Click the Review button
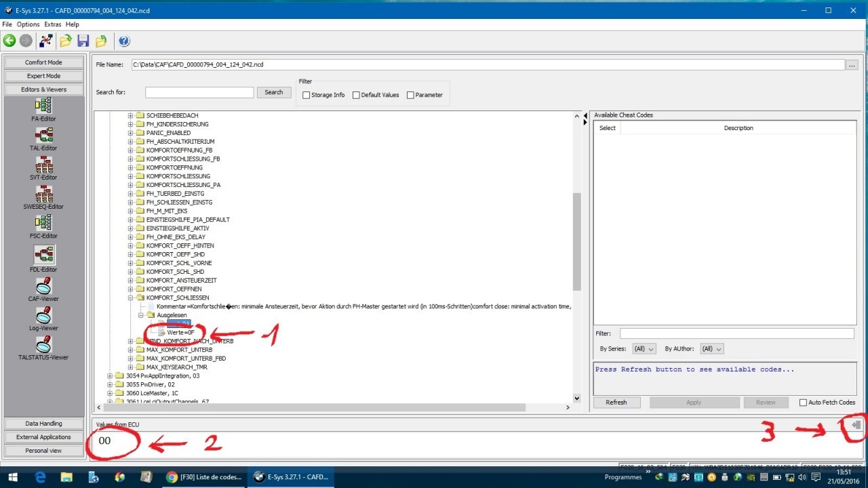 pos(766,403)
